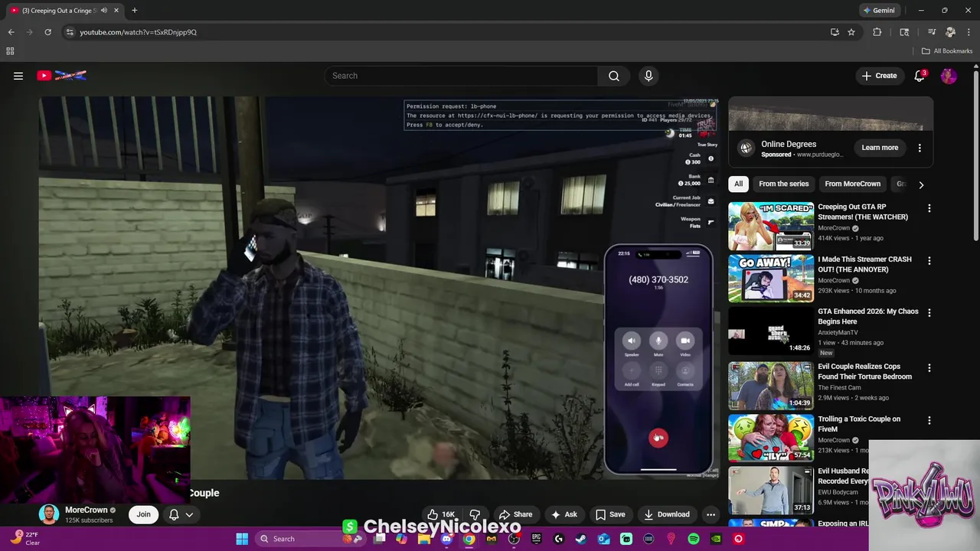Click the Create button
Viewport: 980px width, 551px height.
coord(879,76)
